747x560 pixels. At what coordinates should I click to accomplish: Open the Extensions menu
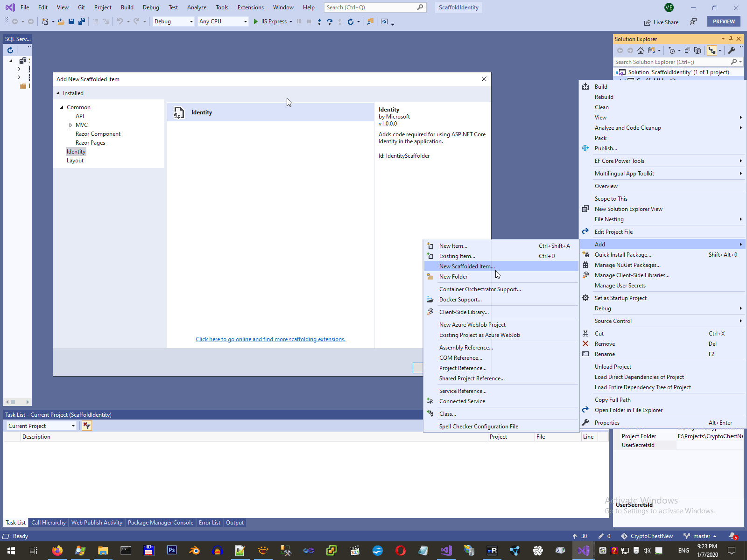[250, 7]
